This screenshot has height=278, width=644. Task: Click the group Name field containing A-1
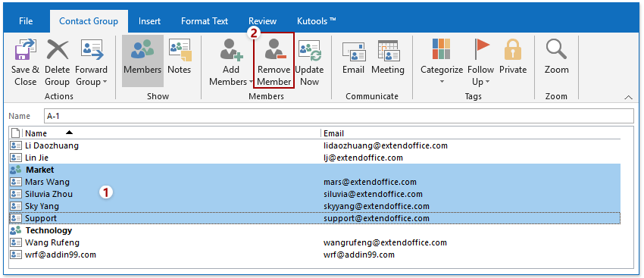coord(339,117)
